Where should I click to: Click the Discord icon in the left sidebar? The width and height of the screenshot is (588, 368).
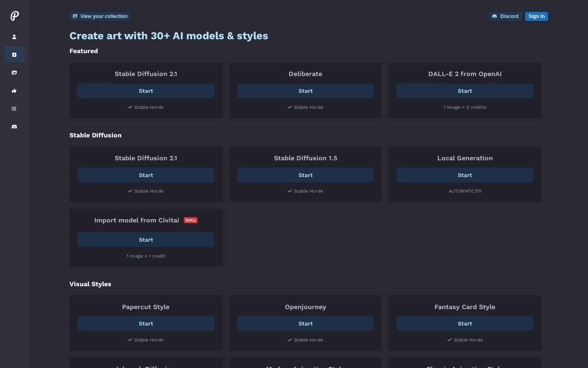pyautogui.click(x=14, y=127)
